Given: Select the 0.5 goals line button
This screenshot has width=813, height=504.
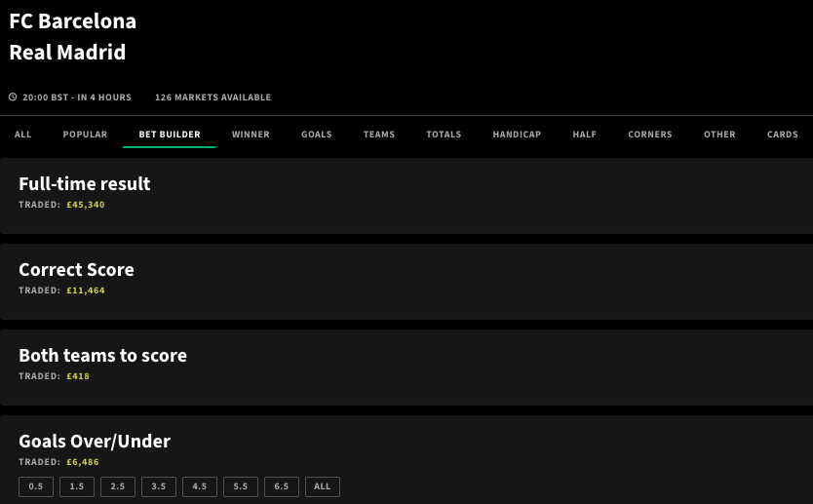Looking at the screenshot, I should point(36,486).
